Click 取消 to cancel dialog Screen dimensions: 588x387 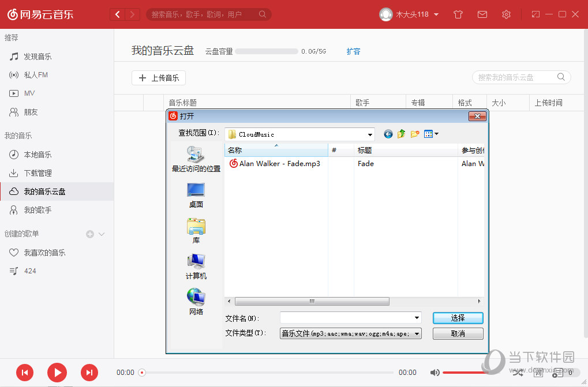458,333
